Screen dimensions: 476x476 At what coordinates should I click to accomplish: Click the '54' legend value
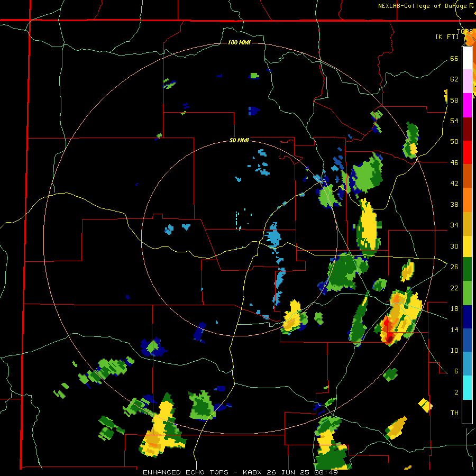tap(454, 121)
